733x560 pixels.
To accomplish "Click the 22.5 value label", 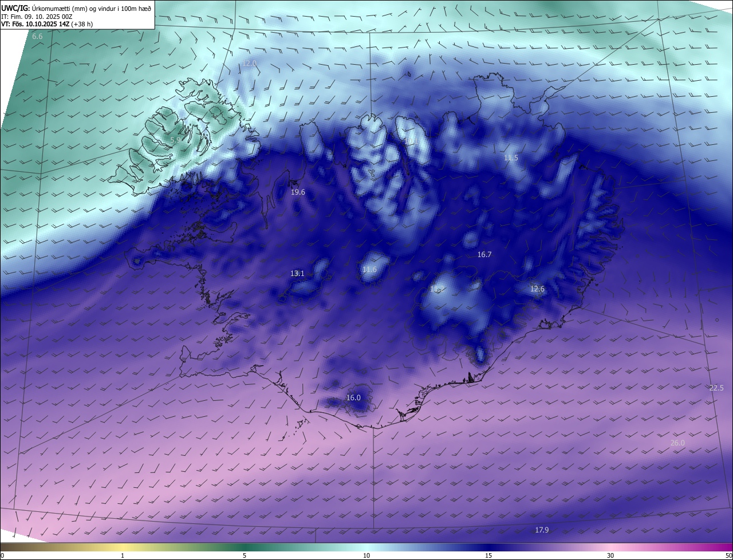I will point(716,388).
